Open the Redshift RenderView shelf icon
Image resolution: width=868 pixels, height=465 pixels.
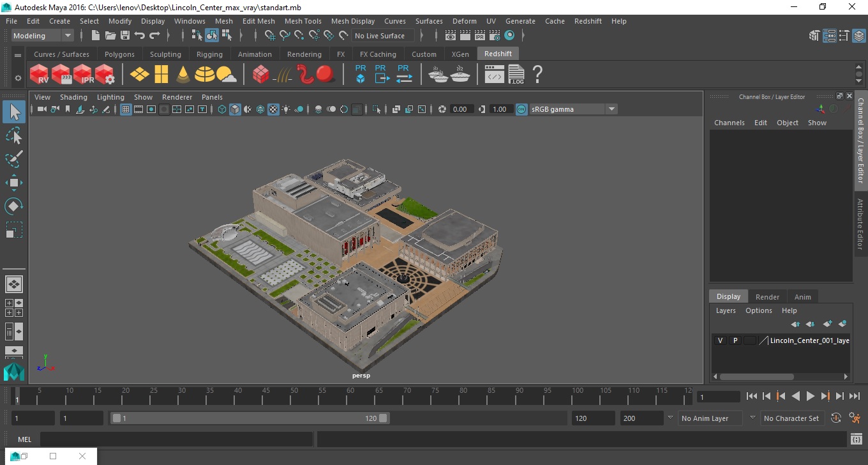pyautogui.click(x=40, y=75)
